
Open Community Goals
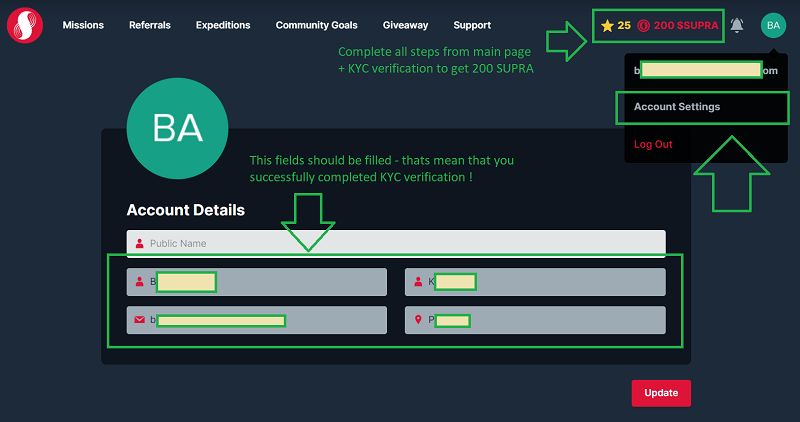(316, 25)
